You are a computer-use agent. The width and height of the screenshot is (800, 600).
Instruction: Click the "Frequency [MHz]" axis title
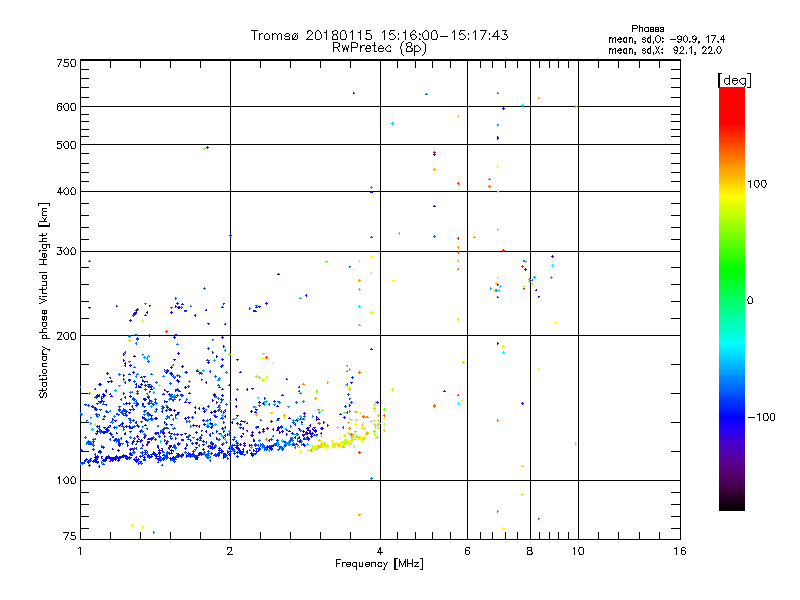(x=379, y=564)
